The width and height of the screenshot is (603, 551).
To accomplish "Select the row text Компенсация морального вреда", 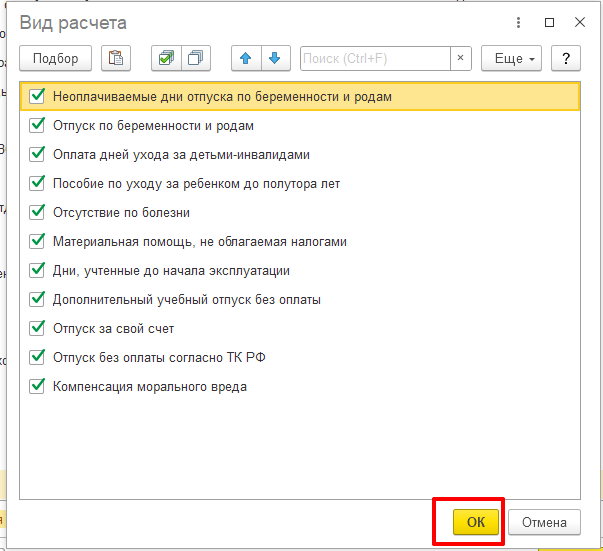I will click(x=150, y=386).
